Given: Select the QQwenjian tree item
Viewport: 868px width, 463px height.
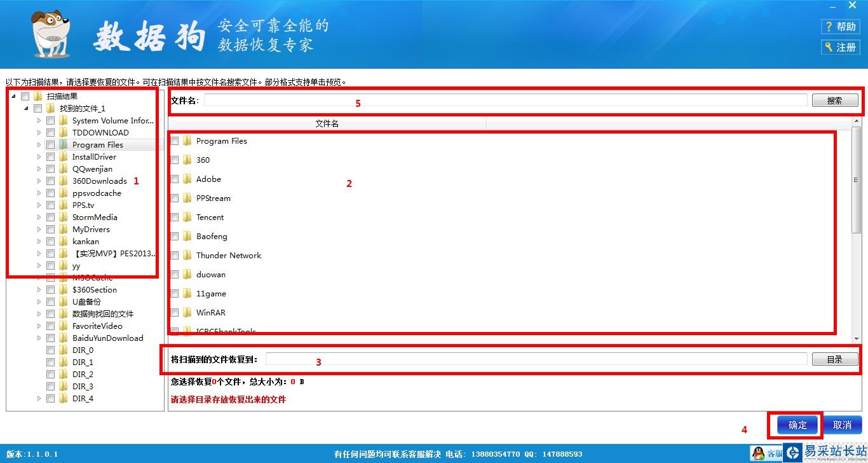Looking at the screenshot, I should click(x=92, y=169).
